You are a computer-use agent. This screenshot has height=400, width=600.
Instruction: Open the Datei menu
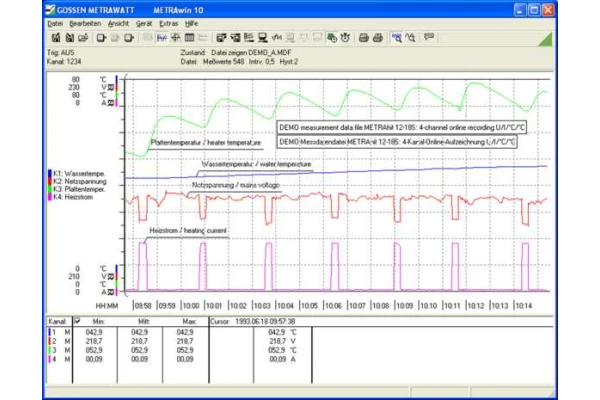pyautogui.click(x=55, y=24)
